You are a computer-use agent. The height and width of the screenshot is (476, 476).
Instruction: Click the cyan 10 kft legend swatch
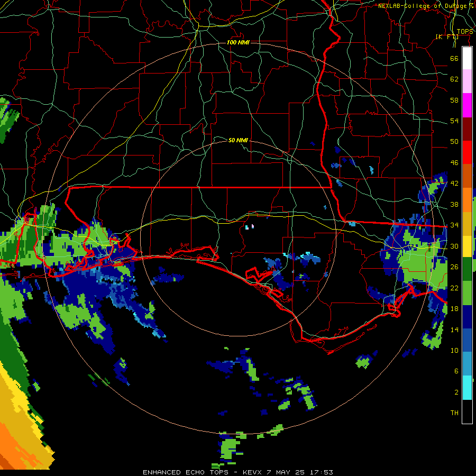(467, 387)
